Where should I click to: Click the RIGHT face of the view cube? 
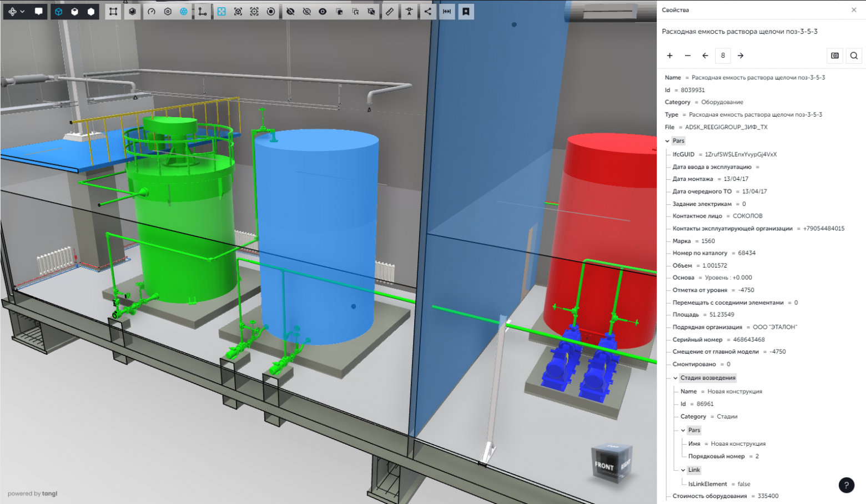pyautogui.click(x=625, y=463)
